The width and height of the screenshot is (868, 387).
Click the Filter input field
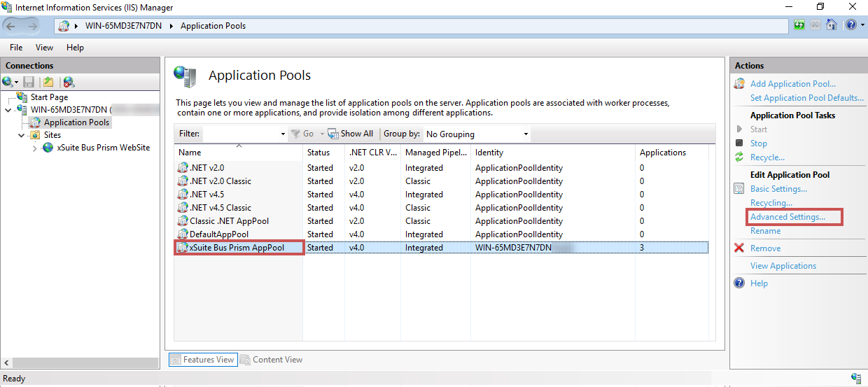[240, 134]
